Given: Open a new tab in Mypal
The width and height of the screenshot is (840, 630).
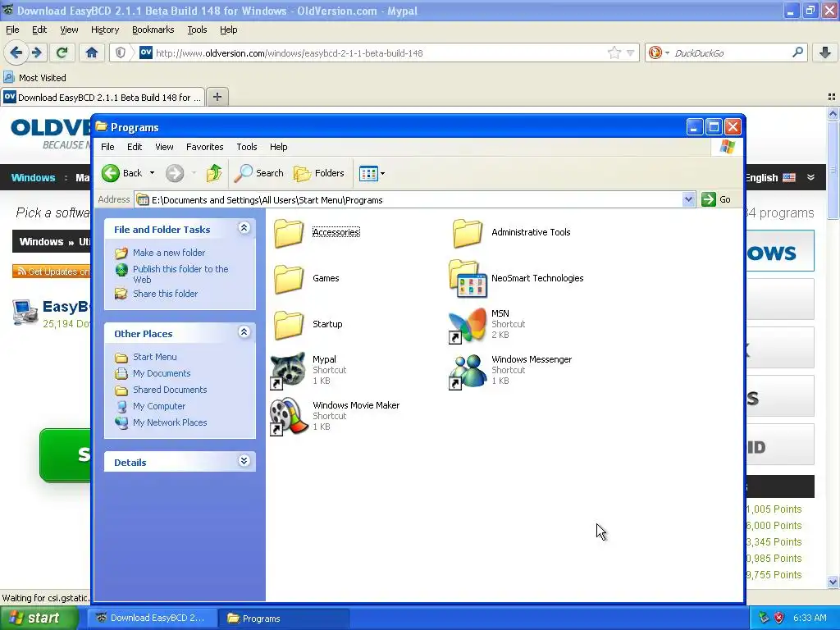Looking at the screenshot, I should (x=217, y=97).
